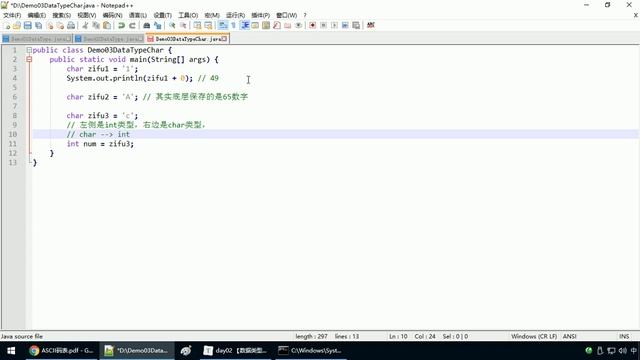Toggle synchronized horizontal scrolling

[209, 25]
